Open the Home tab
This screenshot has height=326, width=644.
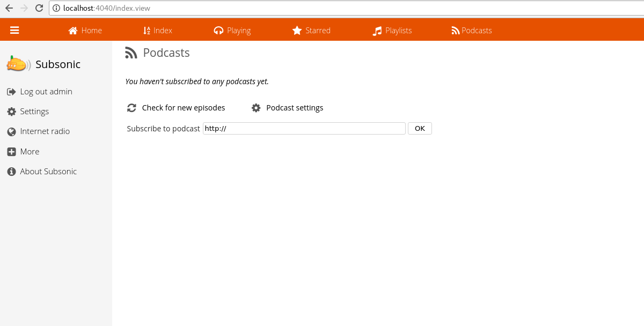coord(91,31)
